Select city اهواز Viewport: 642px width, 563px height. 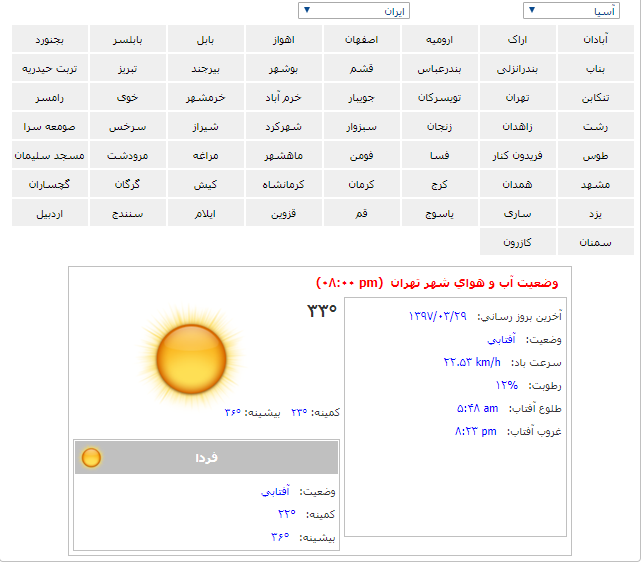tap(284, 39)
